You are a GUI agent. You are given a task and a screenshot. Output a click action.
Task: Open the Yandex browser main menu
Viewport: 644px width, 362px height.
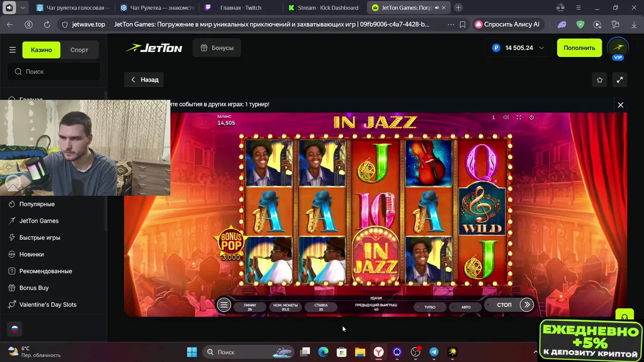(x=579, y=8)
